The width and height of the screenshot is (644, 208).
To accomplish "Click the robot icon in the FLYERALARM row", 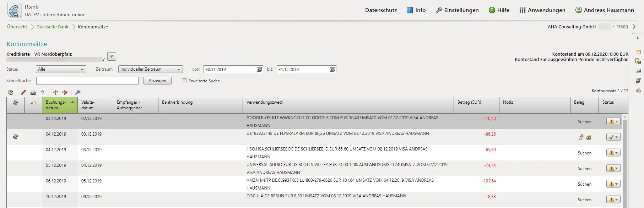I will [x=16, y=136].
